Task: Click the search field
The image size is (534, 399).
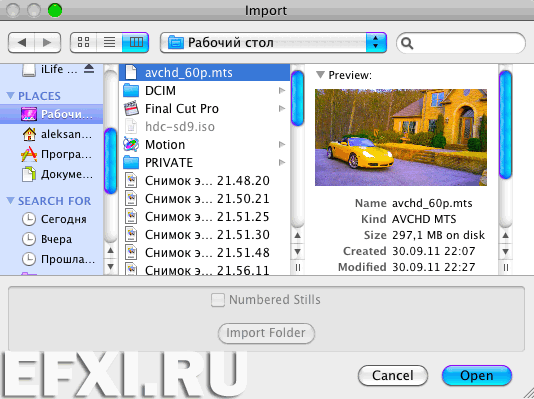Action: (461, 43)
